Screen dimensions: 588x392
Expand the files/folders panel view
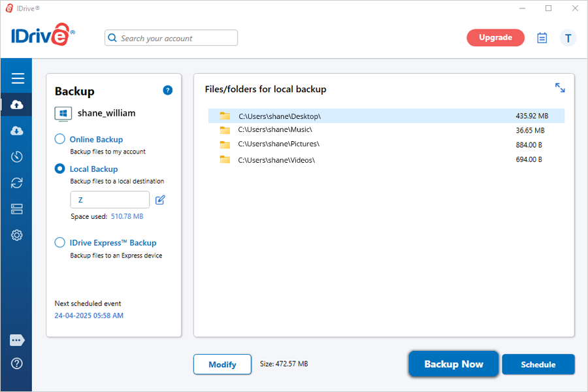[x=560, y=88]
